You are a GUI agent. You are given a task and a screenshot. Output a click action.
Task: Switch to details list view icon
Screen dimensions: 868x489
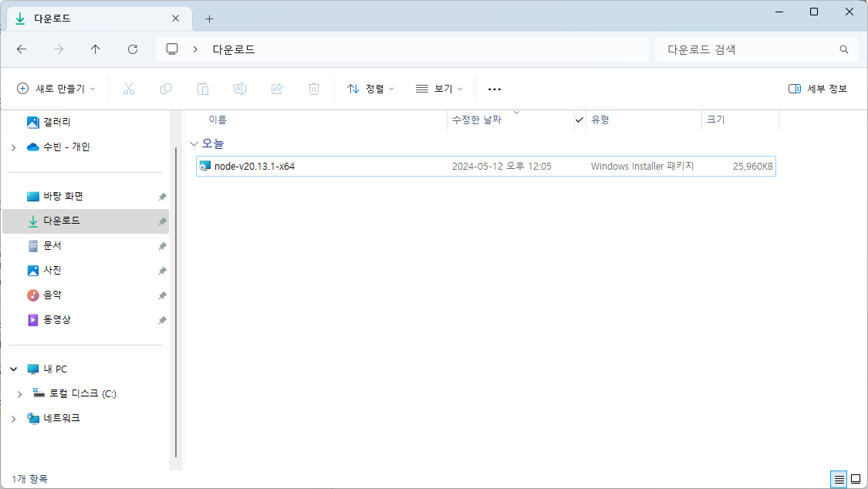tap(839, 479)
